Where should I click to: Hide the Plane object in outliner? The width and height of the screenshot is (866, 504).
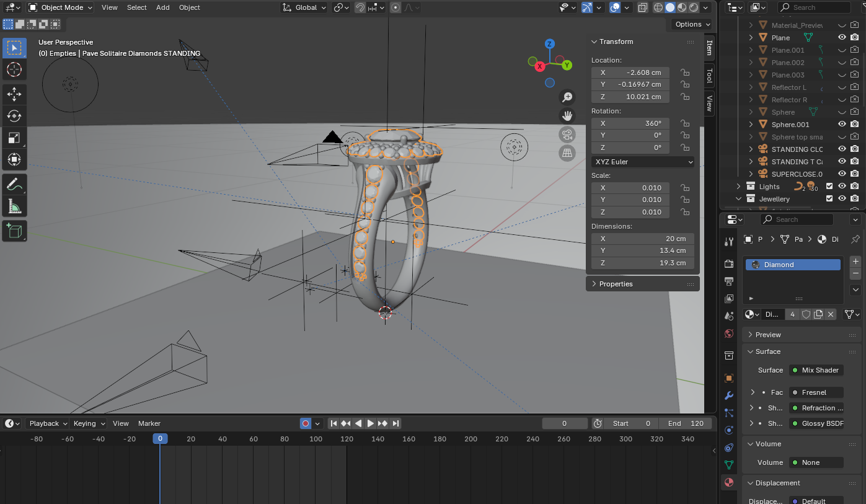coord(842,38)
